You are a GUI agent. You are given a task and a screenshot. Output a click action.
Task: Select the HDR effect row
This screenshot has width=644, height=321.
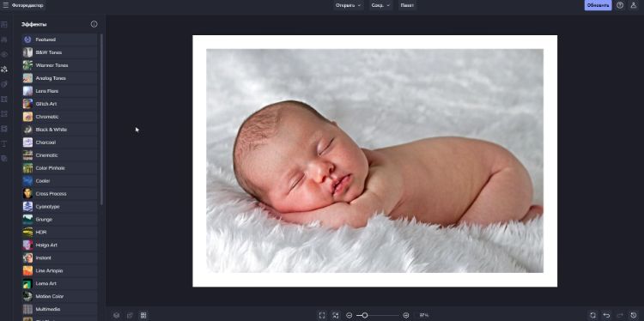(59, 232)
